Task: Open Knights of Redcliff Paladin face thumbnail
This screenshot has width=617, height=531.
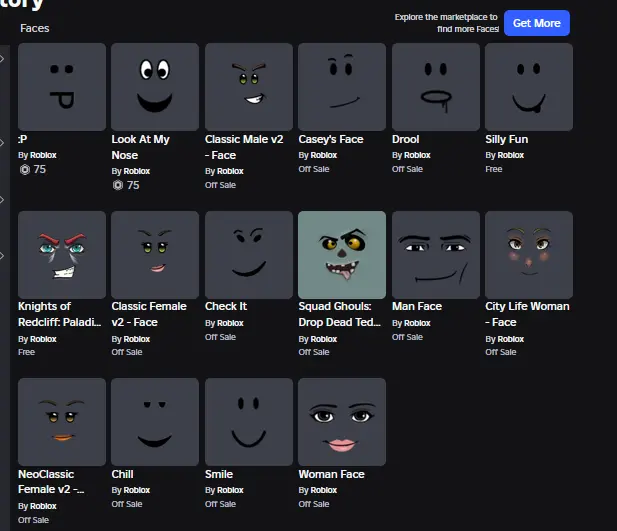Action: (62, 254)
